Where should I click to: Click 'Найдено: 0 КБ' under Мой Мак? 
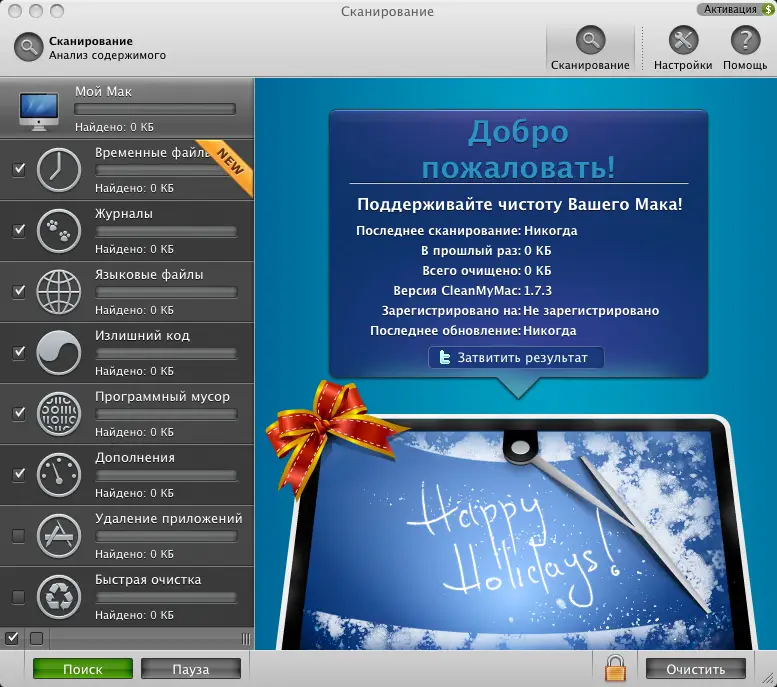[x=114, y=127]
